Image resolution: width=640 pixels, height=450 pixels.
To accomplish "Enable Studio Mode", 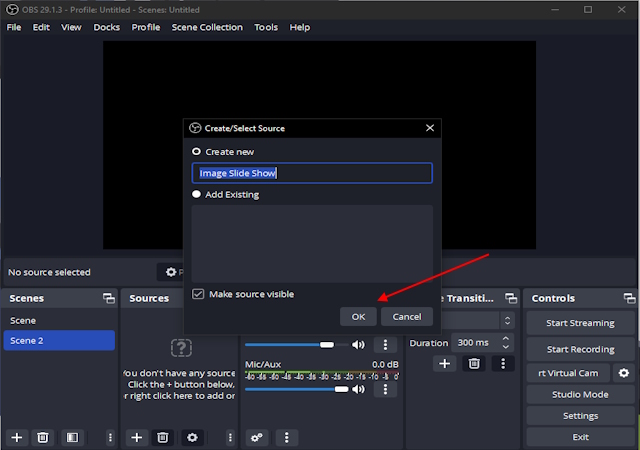I will tap(580, 394).
